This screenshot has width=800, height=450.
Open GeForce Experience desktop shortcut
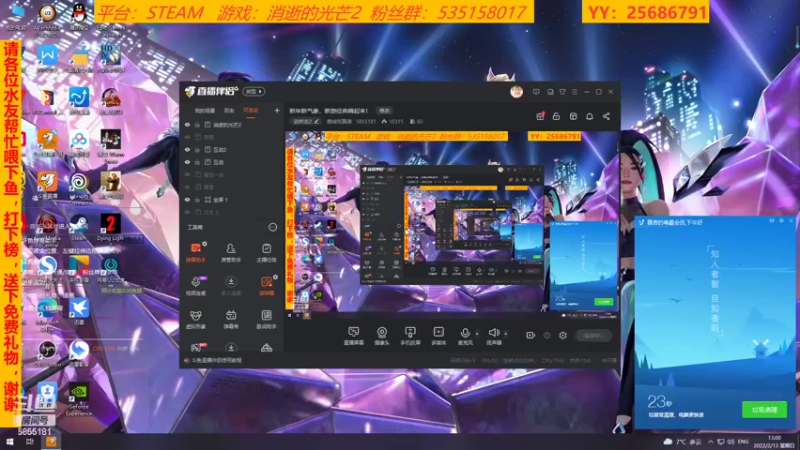click(79, 399)
